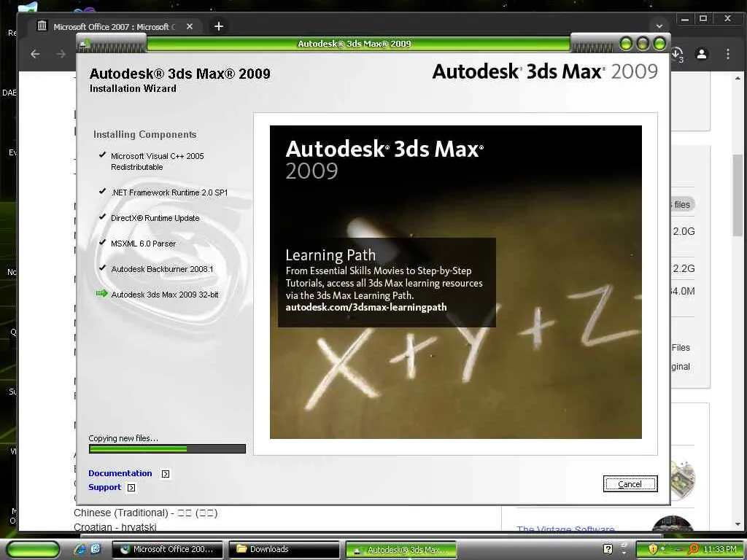Click the Croatian - hrvatski language text in browser
The image size is (747, 560).
[x=115, y=527]
